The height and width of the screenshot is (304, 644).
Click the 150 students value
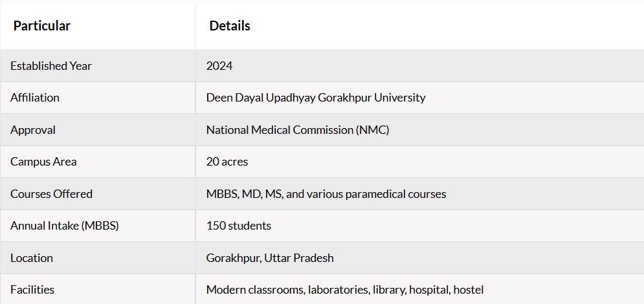point(239,226)
